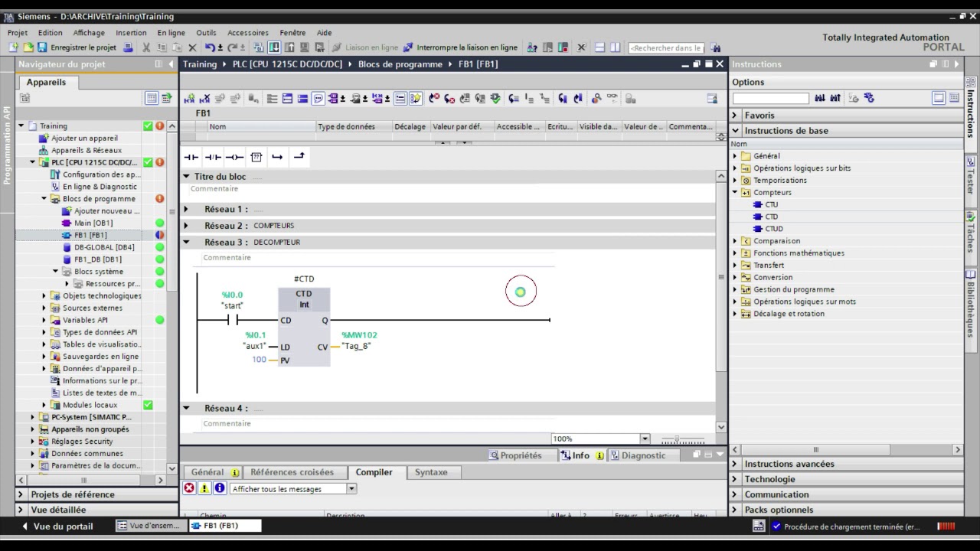Click the download to device icon
The width and height of the screenshot is (980, 551).
point(273,47)
